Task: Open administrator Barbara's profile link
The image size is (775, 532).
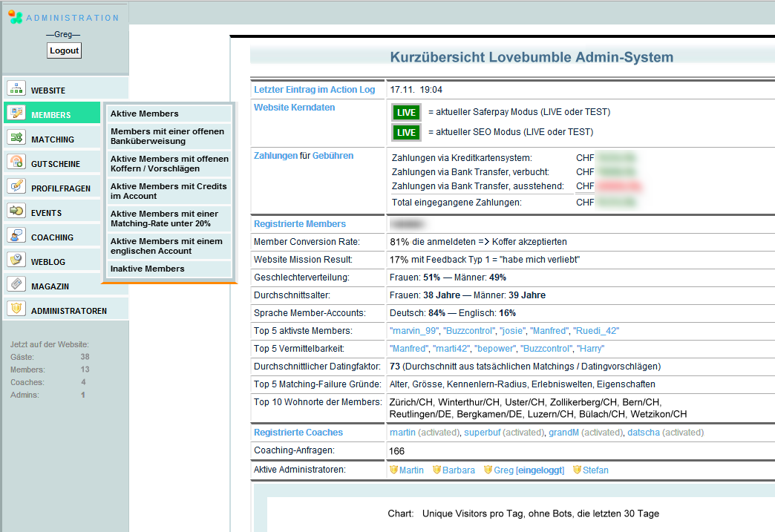Action: (x=458, y=470)
